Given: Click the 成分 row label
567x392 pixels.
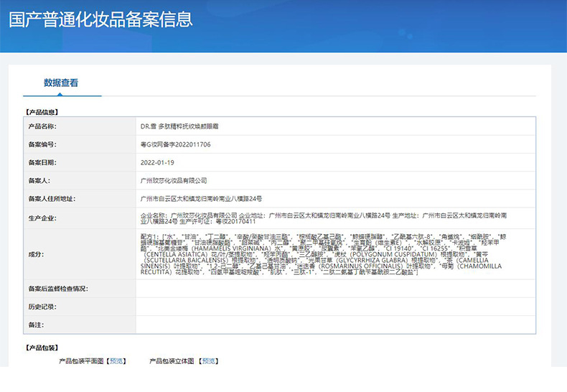Looking at the screenshot, I should click(36, 254).
